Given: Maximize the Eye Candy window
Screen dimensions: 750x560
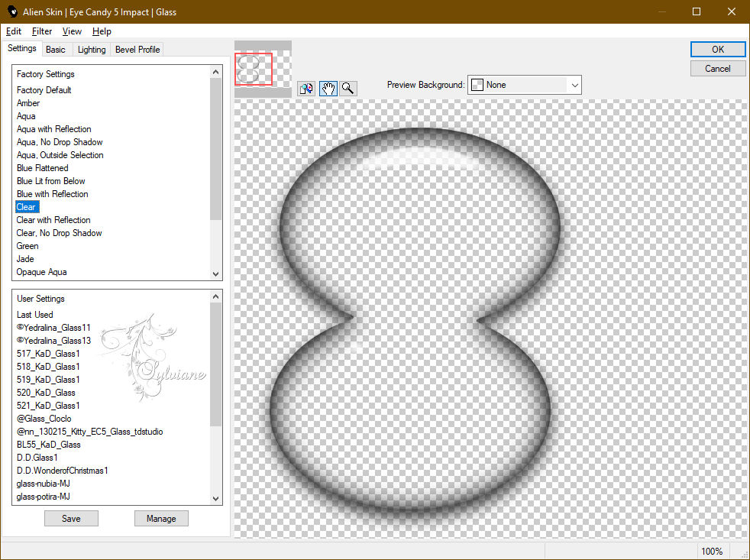Looking at the screenshot, I should coord(697,11).
